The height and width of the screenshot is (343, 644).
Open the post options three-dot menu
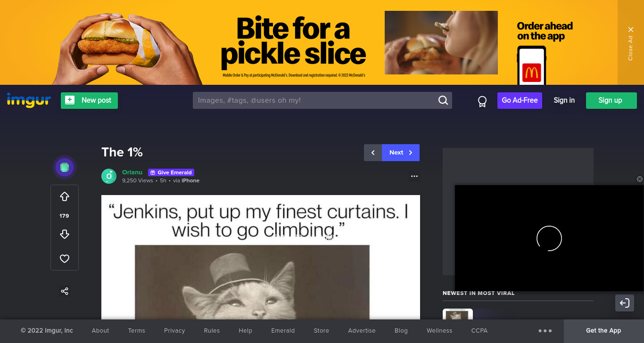[x=414, y=176]
